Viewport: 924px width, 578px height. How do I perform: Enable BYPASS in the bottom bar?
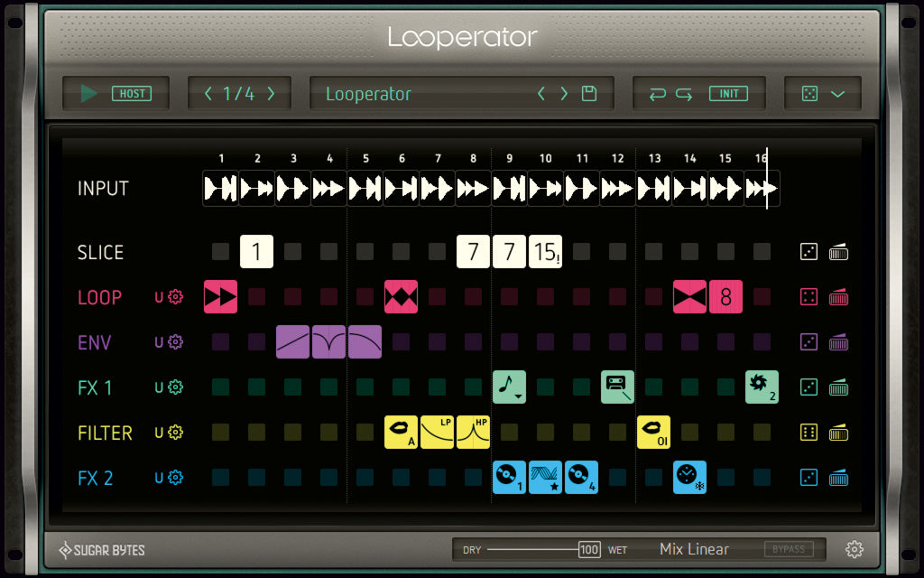(789, 548)
